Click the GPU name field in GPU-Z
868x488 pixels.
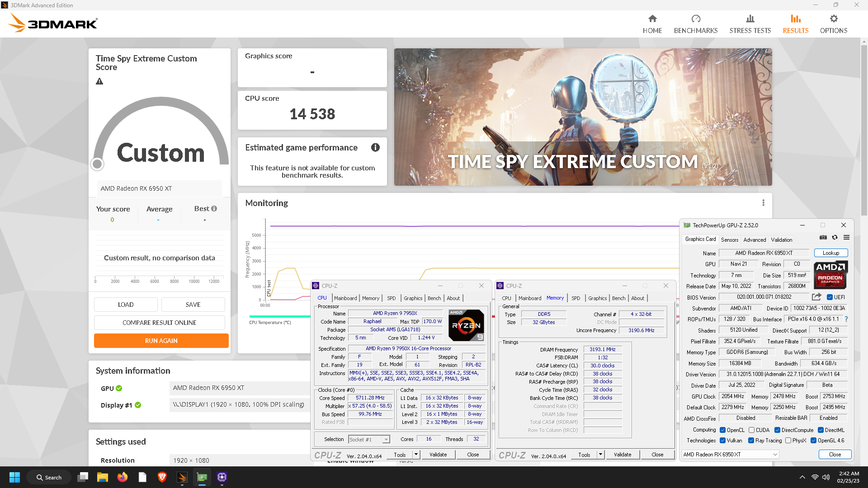point(764,253)
